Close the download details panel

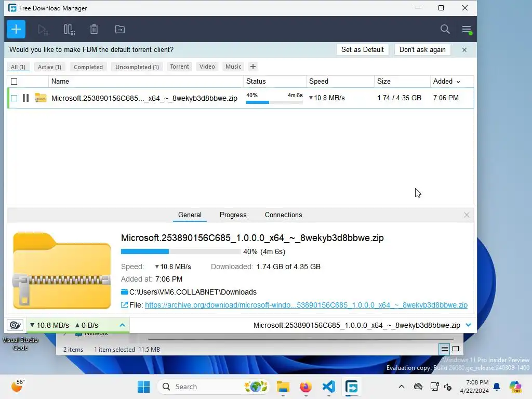tap(467, 215)
